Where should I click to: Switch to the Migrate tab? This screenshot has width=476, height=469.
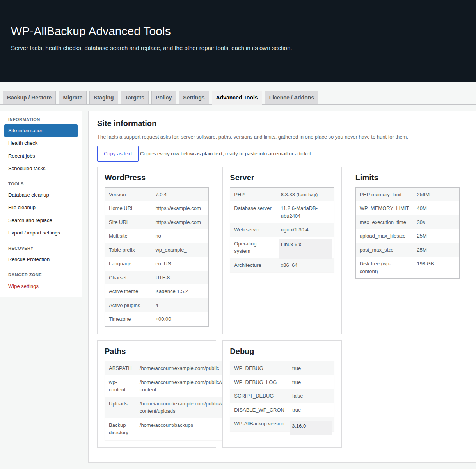[73, 98]
